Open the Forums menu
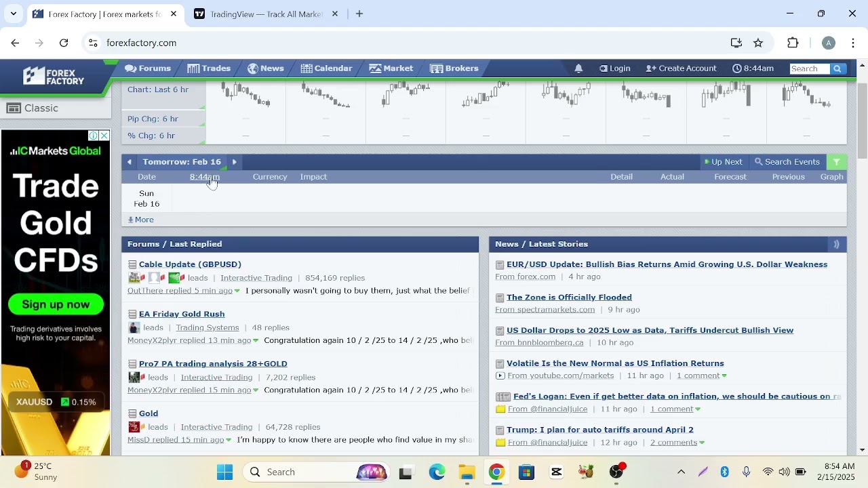868x488 pixels. coord(148,68)
